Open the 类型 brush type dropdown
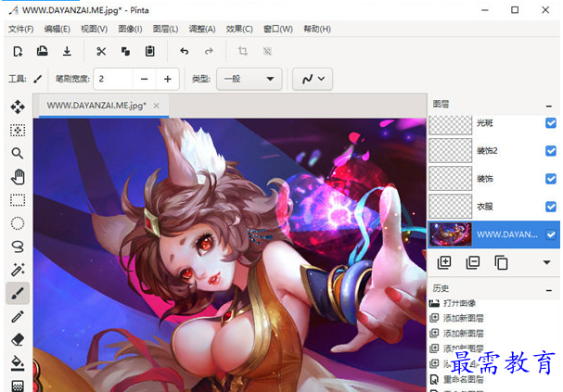 coord(250,79)
